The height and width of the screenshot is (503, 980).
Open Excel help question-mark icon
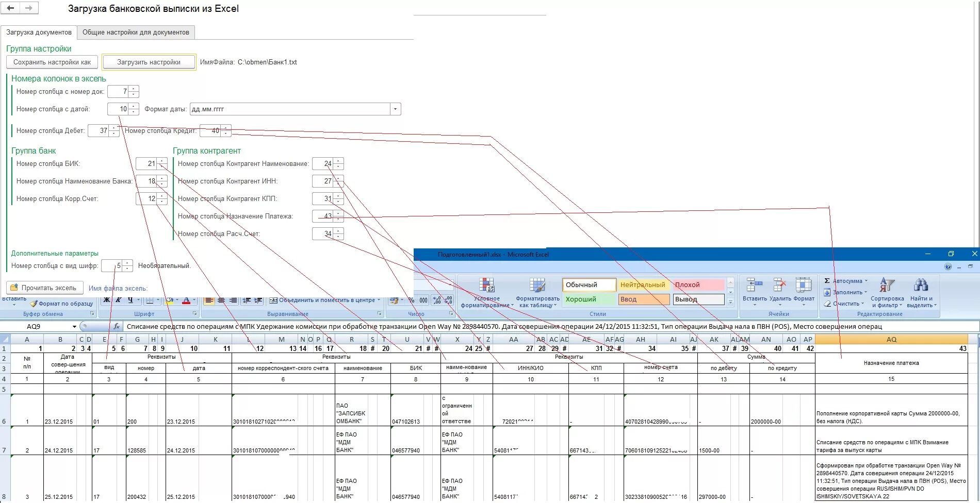[948, 266]
